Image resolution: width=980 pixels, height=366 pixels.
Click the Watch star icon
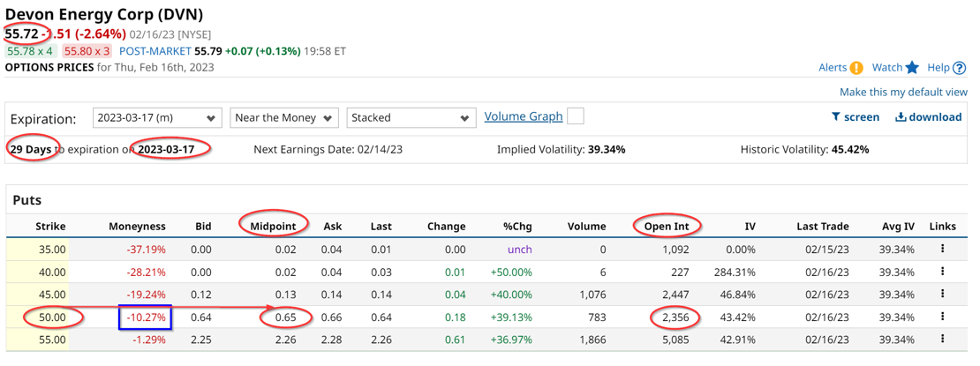tap(912, 68)
